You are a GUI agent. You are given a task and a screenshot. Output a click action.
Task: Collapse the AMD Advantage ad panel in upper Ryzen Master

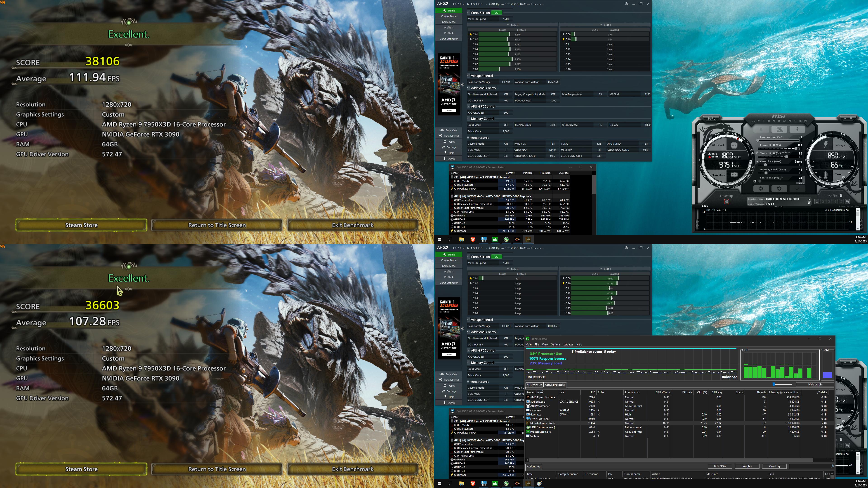(462, 84)
